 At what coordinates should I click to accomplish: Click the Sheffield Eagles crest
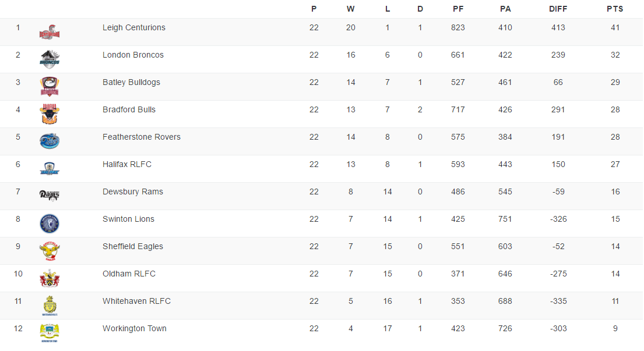pyautogui.click(x=50, y=251)
